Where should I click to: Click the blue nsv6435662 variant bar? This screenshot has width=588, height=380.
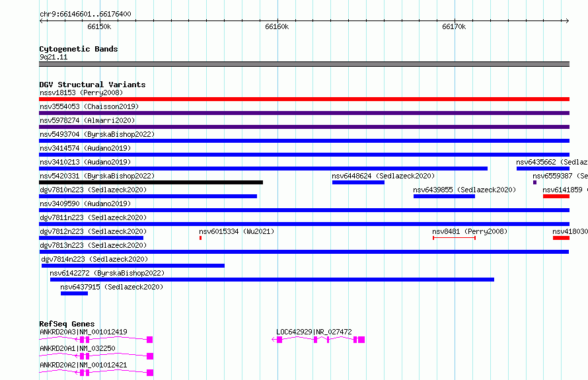click(543, 169)
